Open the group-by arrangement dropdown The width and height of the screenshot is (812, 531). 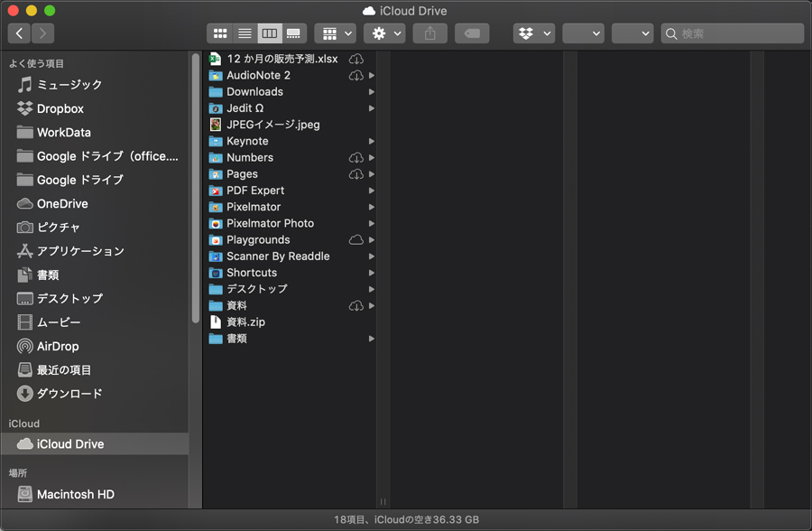click(x=335, y=33)
